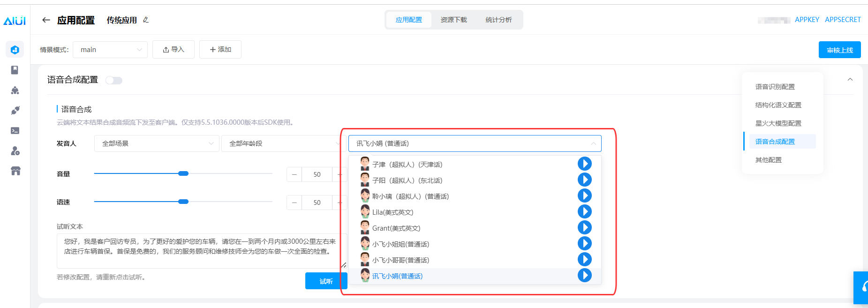Open the book icon in left sidebar

(x=15, y=70)
